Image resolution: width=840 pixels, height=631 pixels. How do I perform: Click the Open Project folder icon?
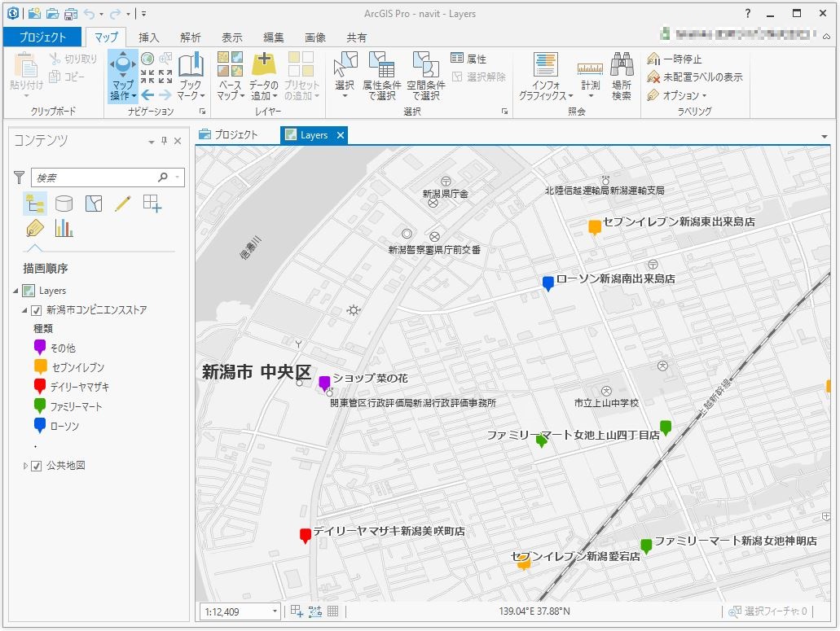point(52,13)
